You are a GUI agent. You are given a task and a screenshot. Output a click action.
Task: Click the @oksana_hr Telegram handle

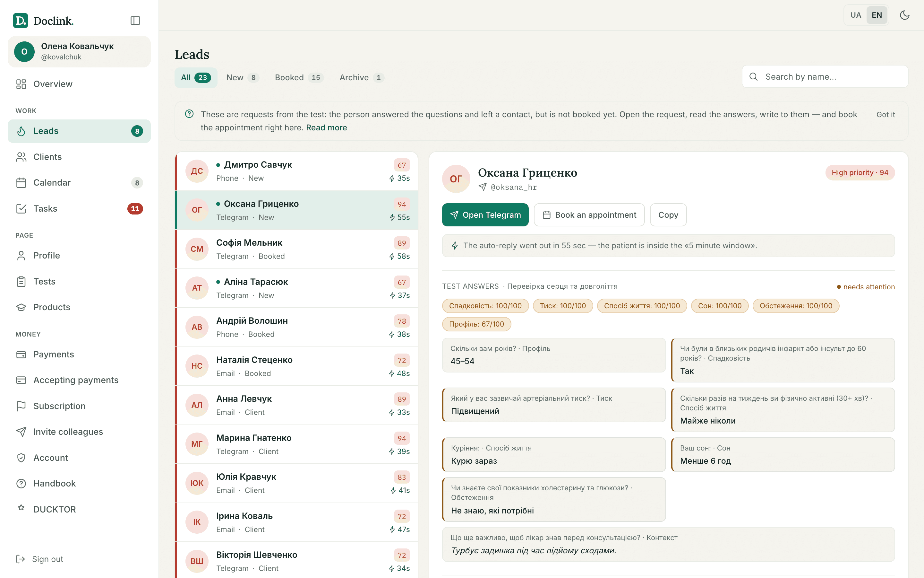[x=514, y=187]
